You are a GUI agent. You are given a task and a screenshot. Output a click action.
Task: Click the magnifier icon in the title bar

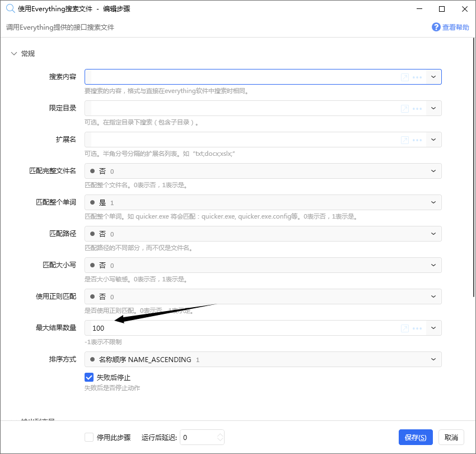pyautogui.click(x=10, y=8)
